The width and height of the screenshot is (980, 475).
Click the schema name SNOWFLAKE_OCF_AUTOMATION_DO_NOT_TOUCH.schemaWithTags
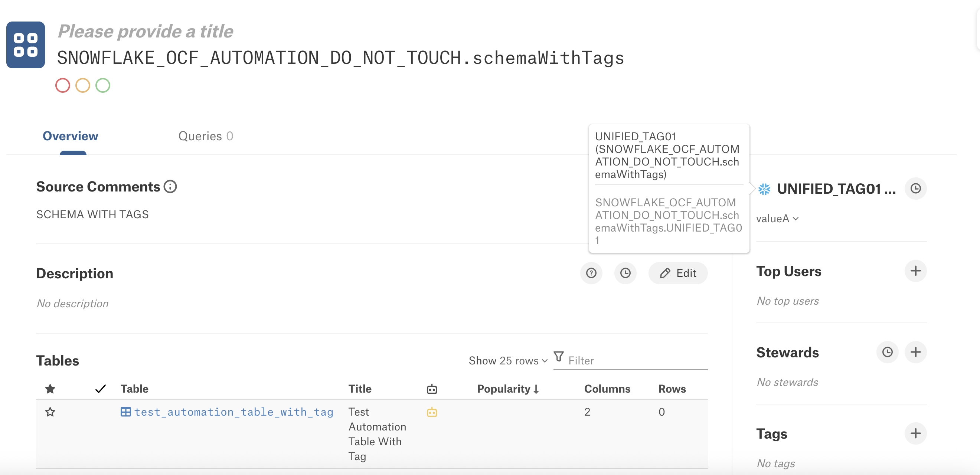[x=340, y=58]
